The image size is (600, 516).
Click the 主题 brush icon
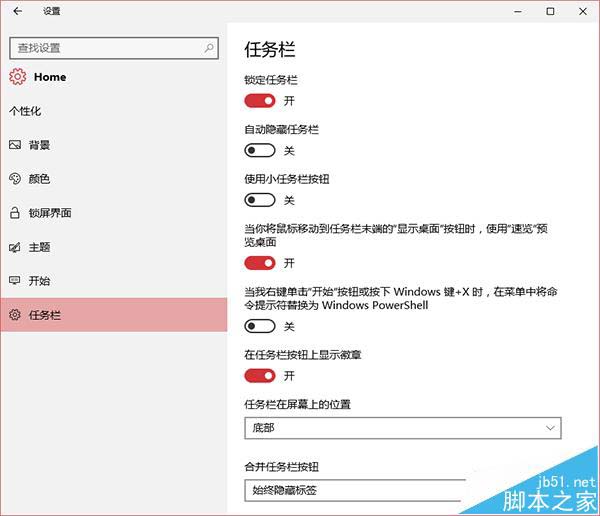point(15,247)
